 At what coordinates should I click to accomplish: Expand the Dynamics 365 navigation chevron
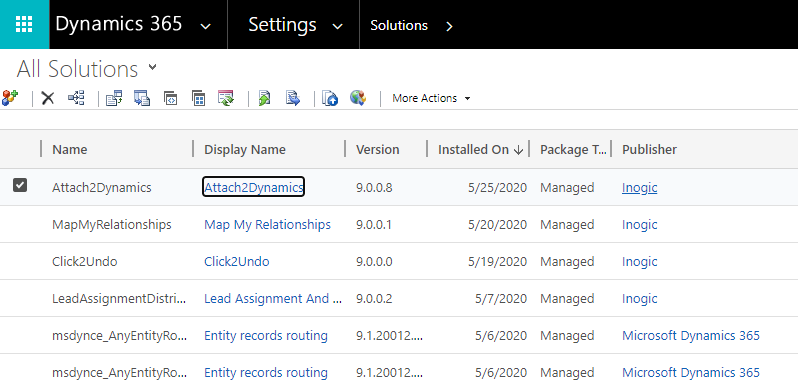pyautogui.click(x=206, y=26)
